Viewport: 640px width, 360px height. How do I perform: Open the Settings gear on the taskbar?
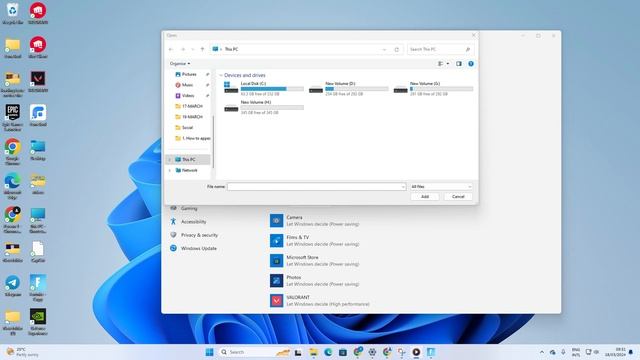click(372, 352)
